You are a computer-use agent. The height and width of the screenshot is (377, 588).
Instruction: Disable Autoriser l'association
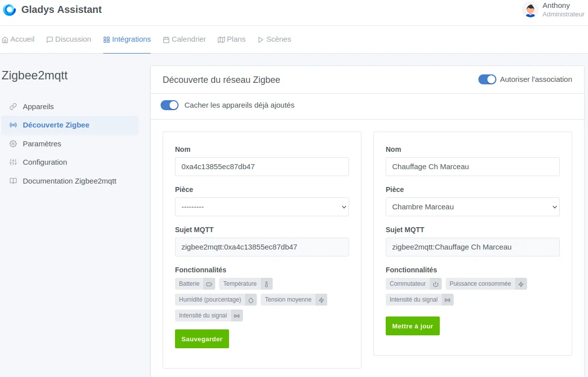coord(487,79)
